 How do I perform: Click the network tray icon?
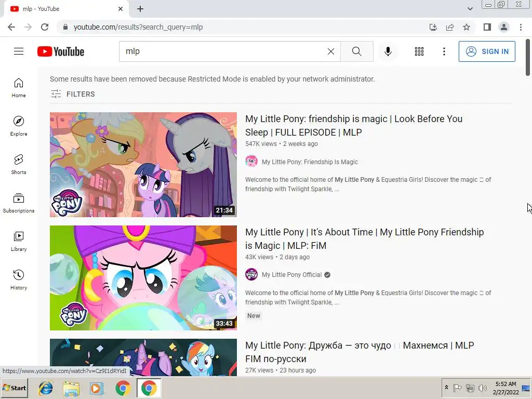coord(470,388)
